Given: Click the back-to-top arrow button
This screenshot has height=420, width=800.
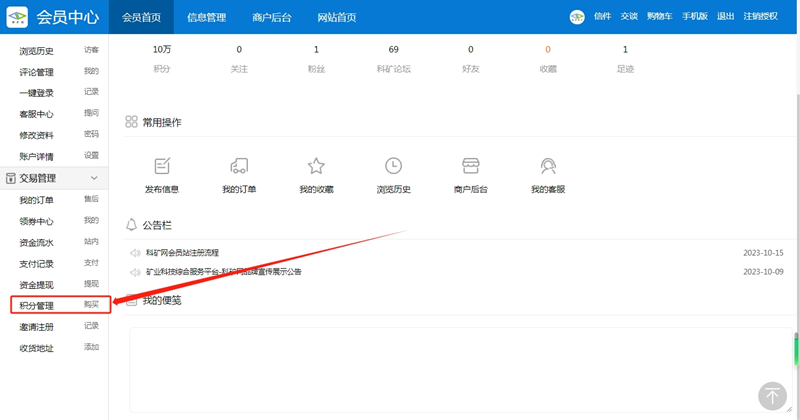Looking at the screenshot, I should pyautogui.click(x=772, y=395).
